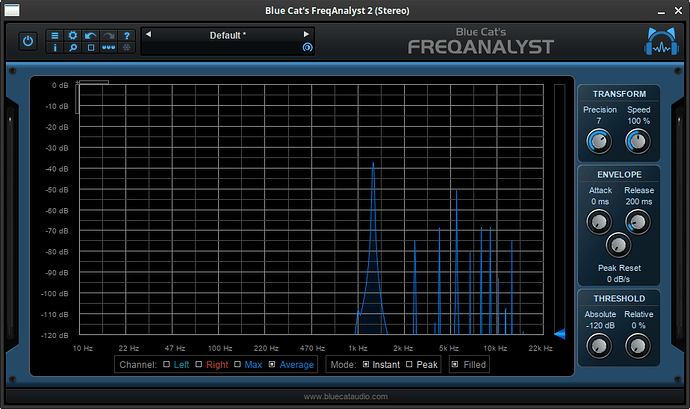The width and height of the screenshot is (690, 409).
Task: Click the info icon in toolbar
Action: (55, 47)
